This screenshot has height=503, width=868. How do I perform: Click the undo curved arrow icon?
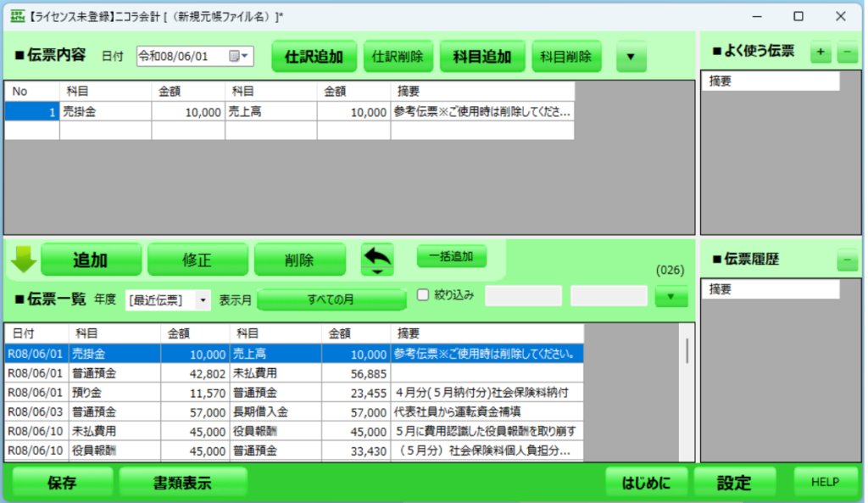377,259
